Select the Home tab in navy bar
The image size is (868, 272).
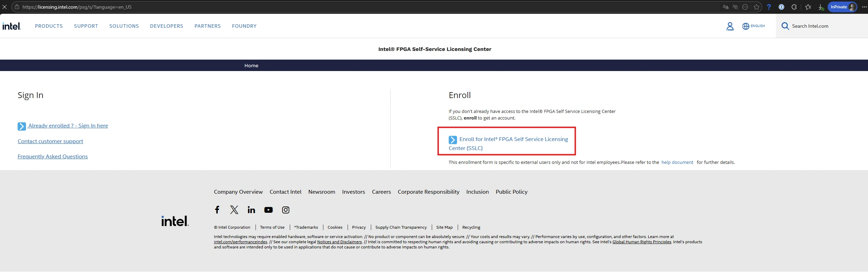(x=251, y=65)
